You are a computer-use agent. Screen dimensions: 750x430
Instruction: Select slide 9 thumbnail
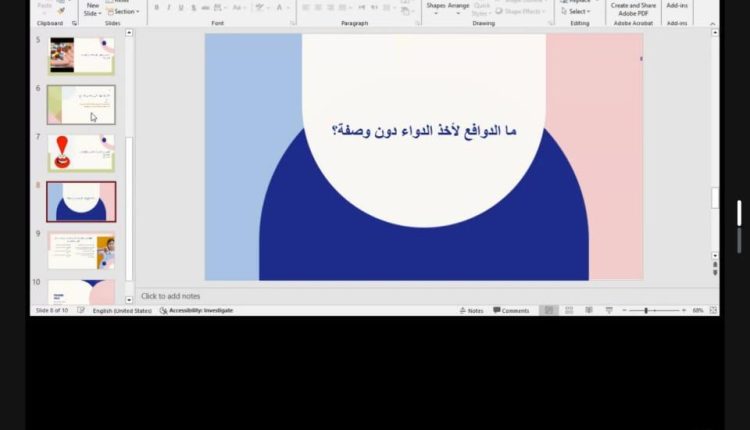click(81, 250)
